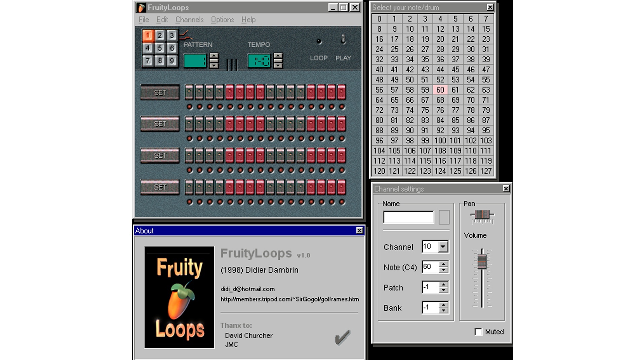
Task: Open the Channel dropdown arrow
Action: 443,247
